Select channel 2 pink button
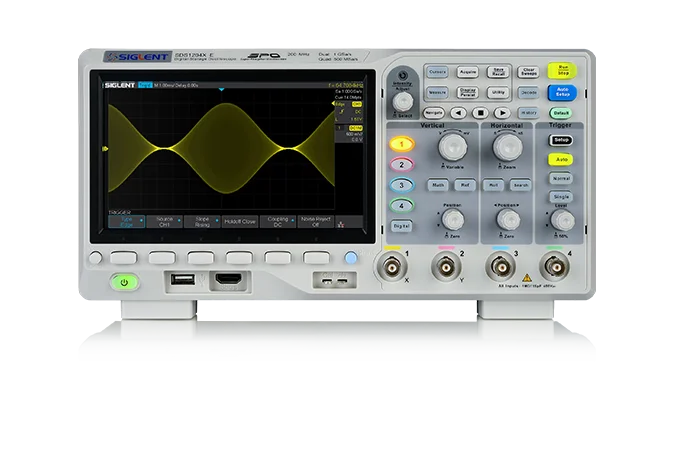 pos(402,164)
